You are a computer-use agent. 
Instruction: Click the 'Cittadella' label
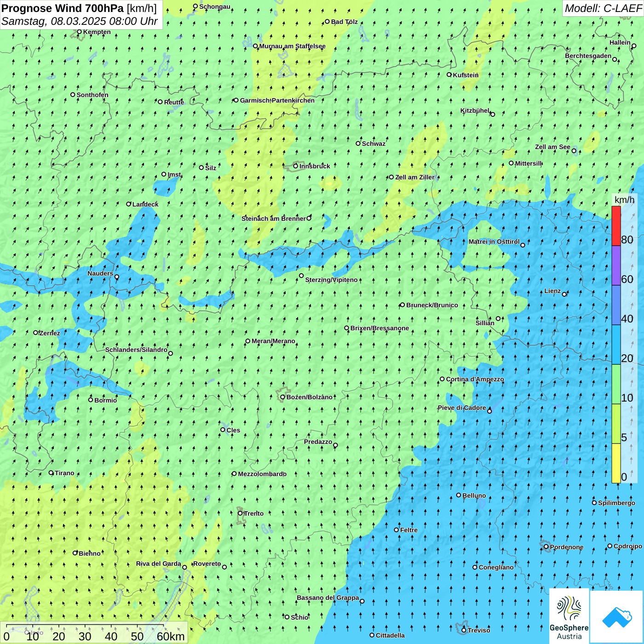390,635
